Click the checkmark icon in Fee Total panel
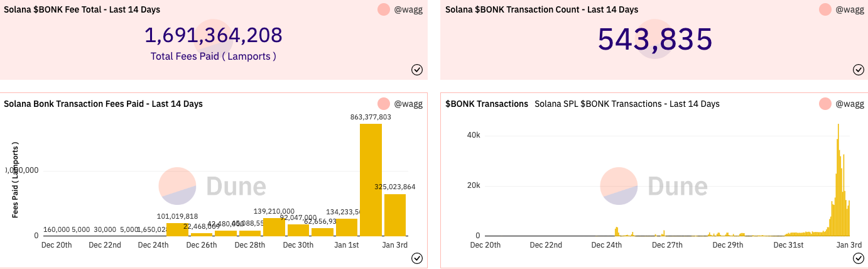 coord(417,70)
